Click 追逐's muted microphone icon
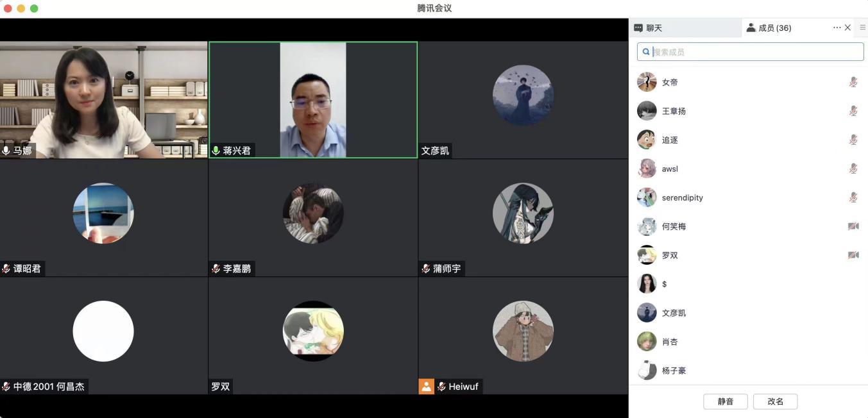 (853, 140)
